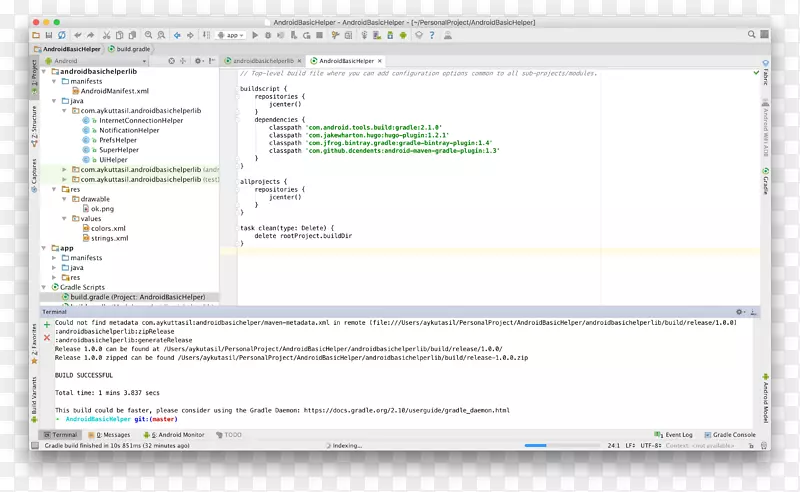Viewport: 800px width, 492px height.
Task: Switch to the androidbasichelperlib editor tab
Action: tap(262, 61)
